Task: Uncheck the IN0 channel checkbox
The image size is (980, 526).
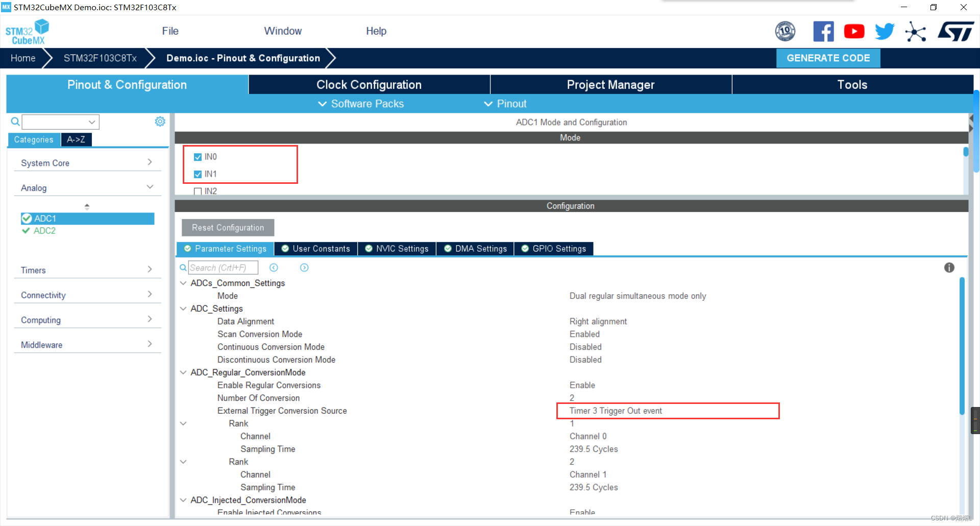Action: [198, 157]
